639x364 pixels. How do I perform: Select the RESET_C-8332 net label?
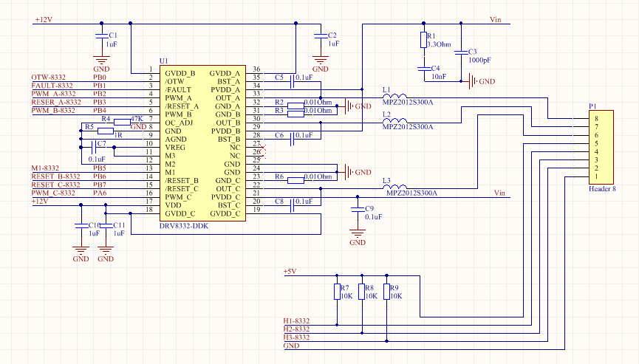point(55,185)
